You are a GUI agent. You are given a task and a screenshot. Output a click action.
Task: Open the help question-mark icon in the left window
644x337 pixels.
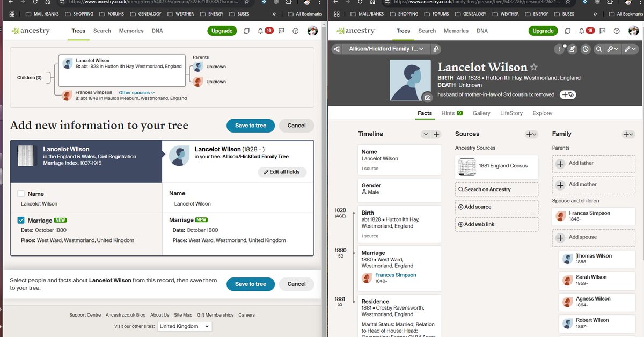296,31
